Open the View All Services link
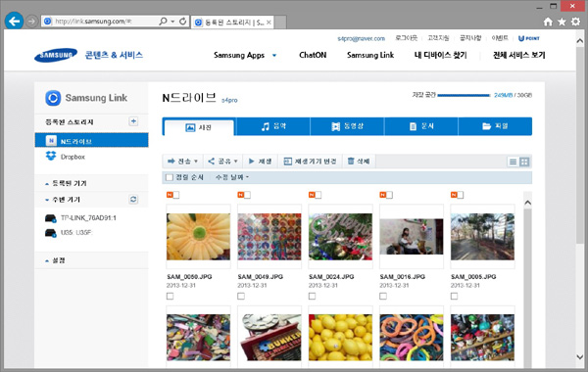The width and height of the screenshot is (588, 372). point(519,55)
